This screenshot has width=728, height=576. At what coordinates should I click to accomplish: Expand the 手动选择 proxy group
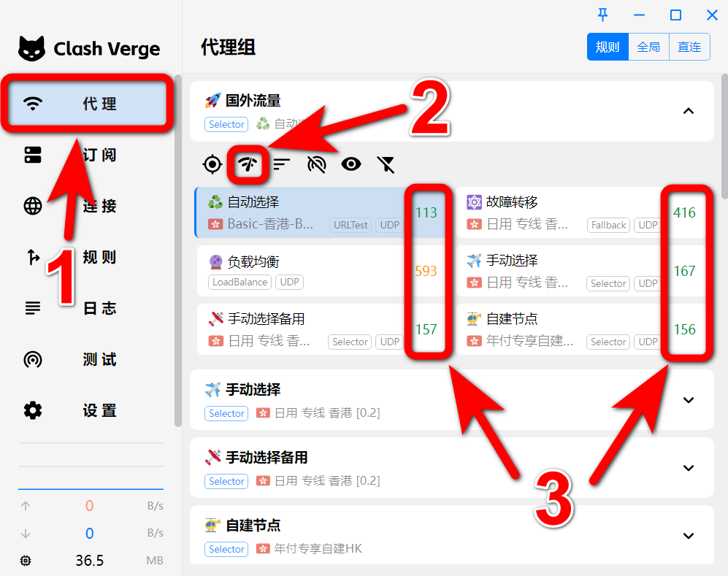pyautogui.click(x=689, y=400)
